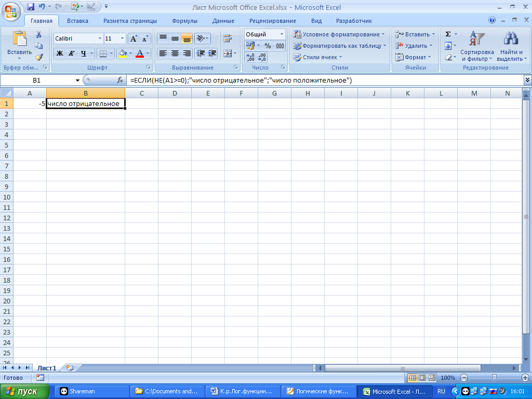
Task: Click the Office button logo
Action: (11, 11)
